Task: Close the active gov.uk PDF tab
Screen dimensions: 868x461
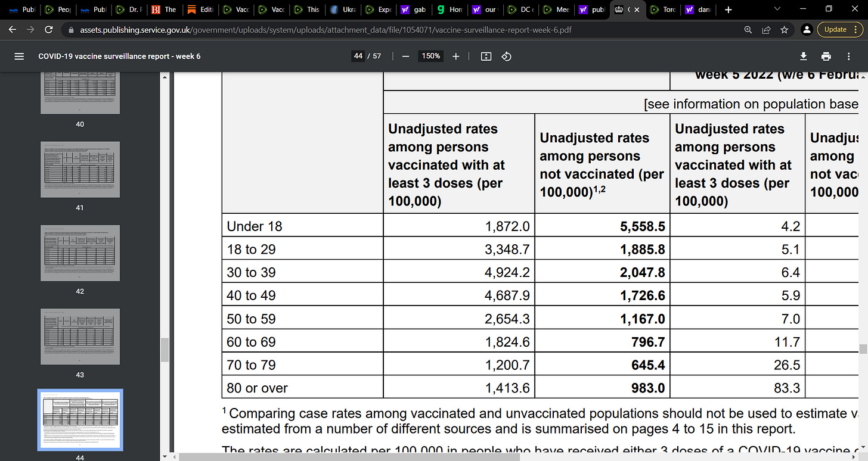Action: (637, 10)
